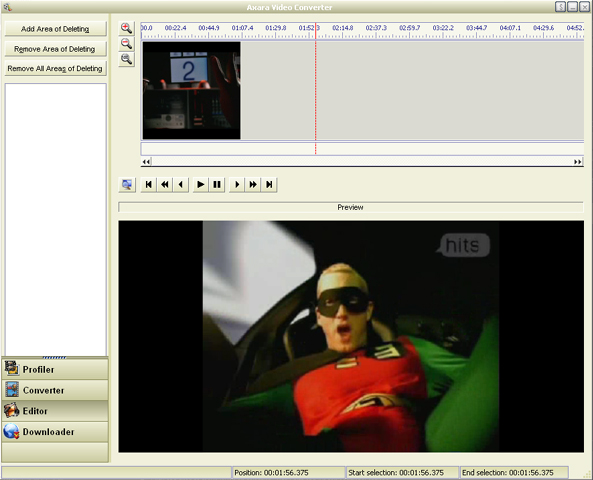Click the 00:44.9 mark on the timeline ruler
Viewport: 593px width, 480px height.
click(x=209, y=28)
